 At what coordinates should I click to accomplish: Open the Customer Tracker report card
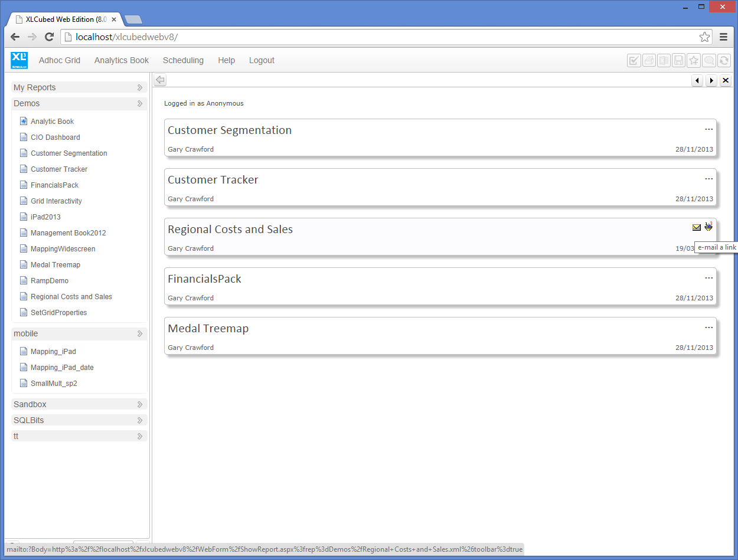coord(440,188)
